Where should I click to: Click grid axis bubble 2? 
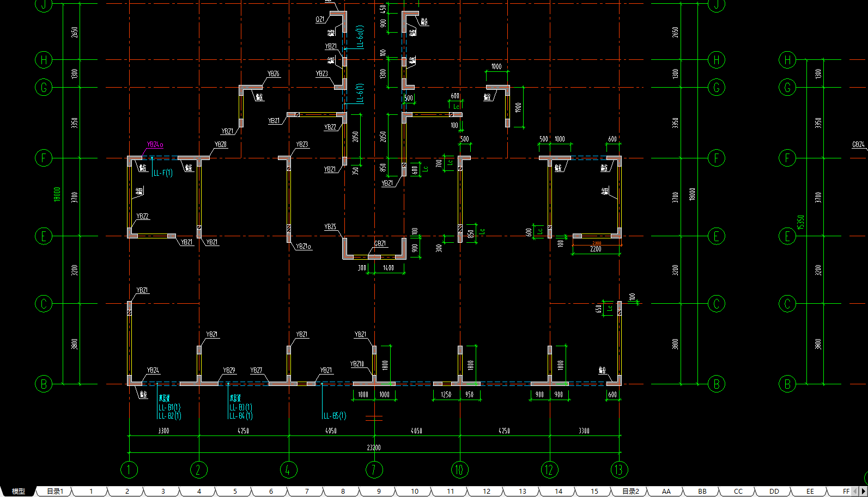199,470
